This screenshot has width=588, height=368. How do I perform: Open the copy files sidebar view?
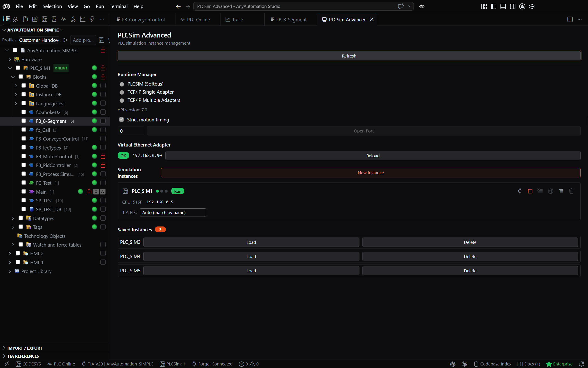pos(25,19)
